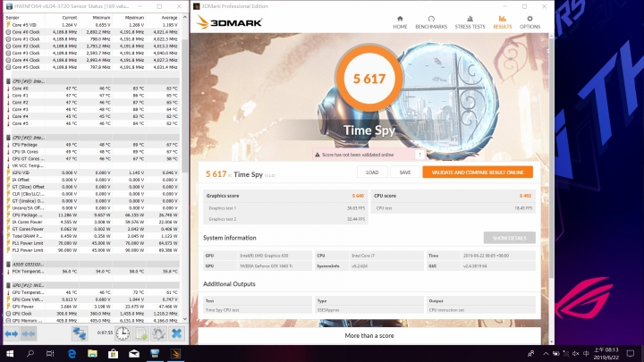Click the Current column header
The height and width of the screenshot is (362, 644).
[62, 18]
